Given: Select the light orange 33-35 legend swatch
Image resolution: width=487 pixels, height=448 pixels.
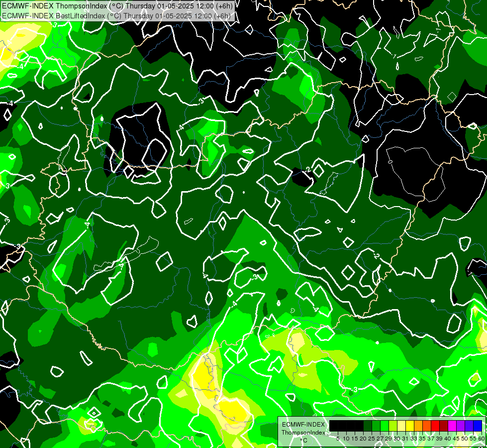Looking at the screenshot, I should [x=418, y=426].
